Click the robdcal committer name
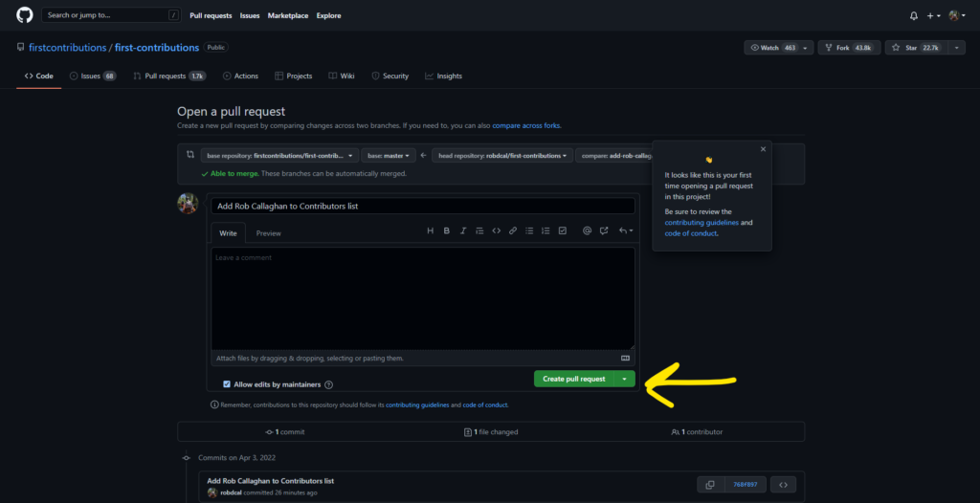This screenshot has width=980, height=503. click(x=232, y=492)
